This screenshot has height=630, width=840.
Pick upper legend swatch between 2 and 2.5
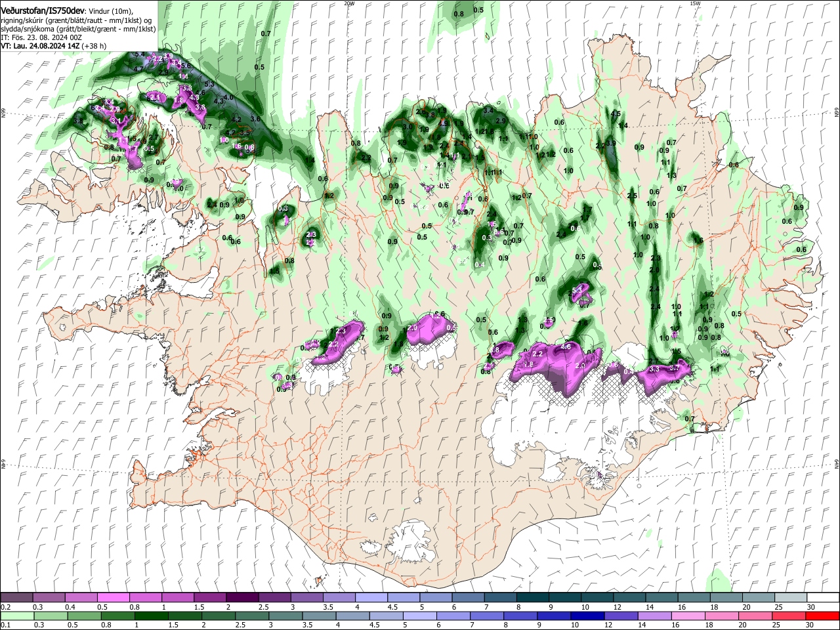[242, 598]
